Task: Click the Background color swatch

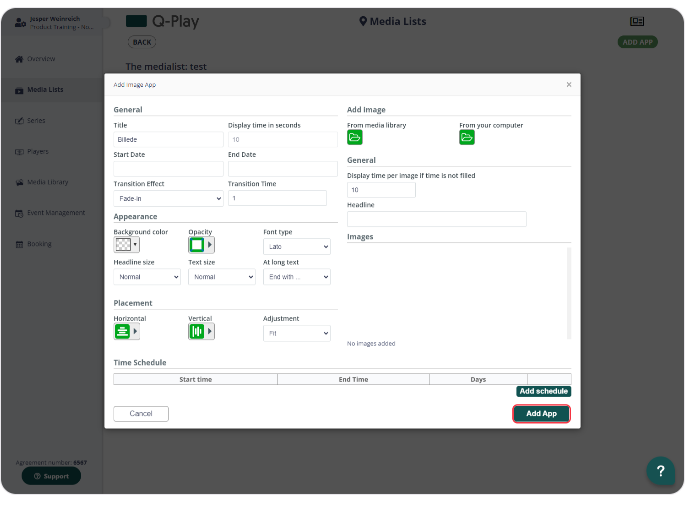Action: [x=123, y=245]
